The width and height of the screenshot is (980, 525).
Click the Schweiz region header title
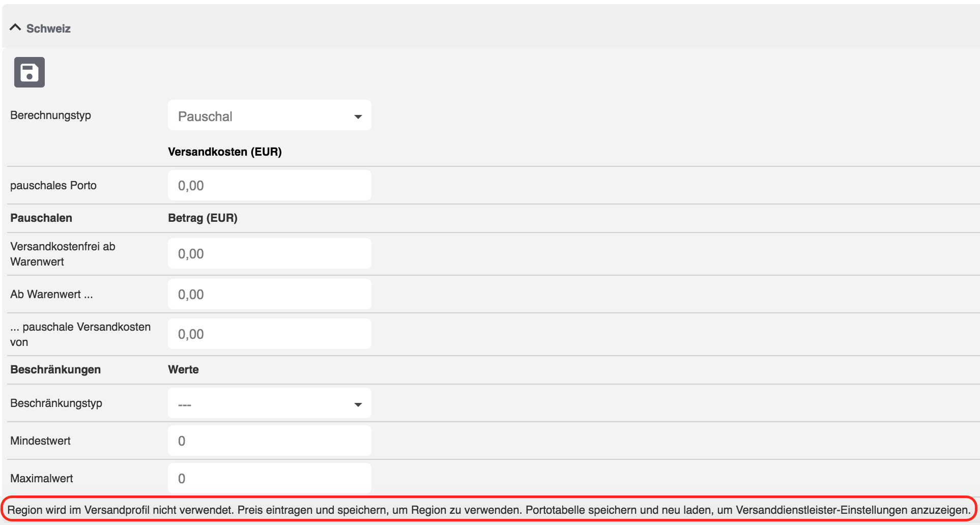(48, 28)
